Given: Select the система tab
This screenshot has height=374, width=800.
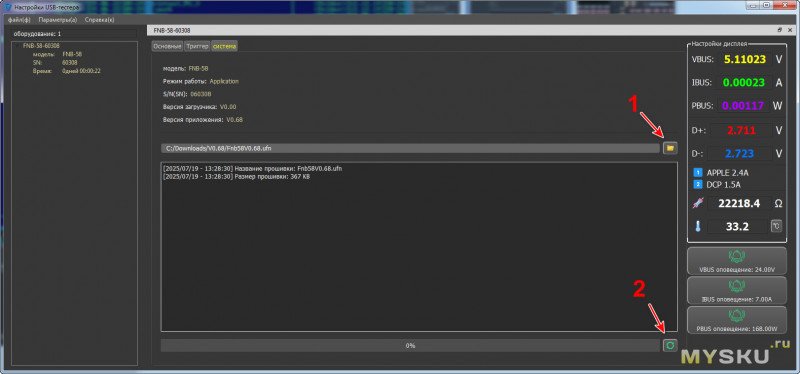Looking at the screenshot, I should click(x=224, y=46).
